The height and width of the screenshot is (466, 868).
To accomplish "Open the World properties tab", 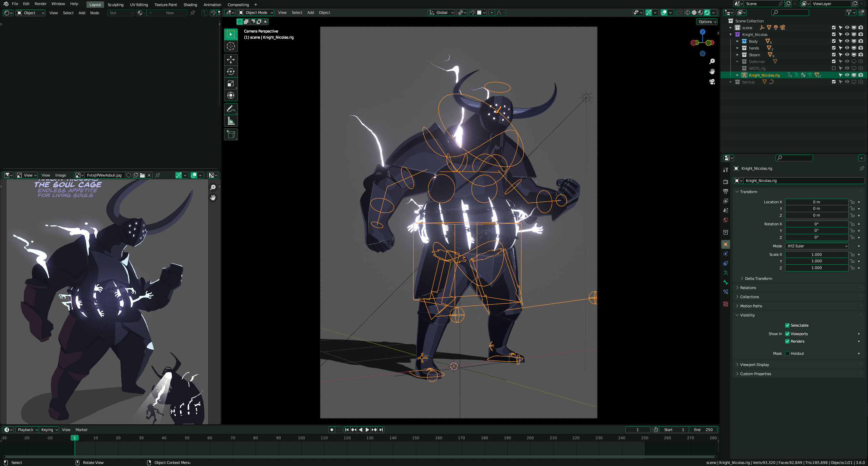I will click(726, 220).
